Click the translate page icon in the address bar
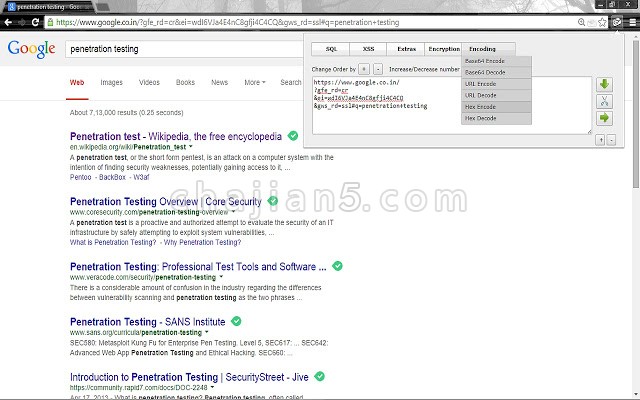 pos(591,22)
